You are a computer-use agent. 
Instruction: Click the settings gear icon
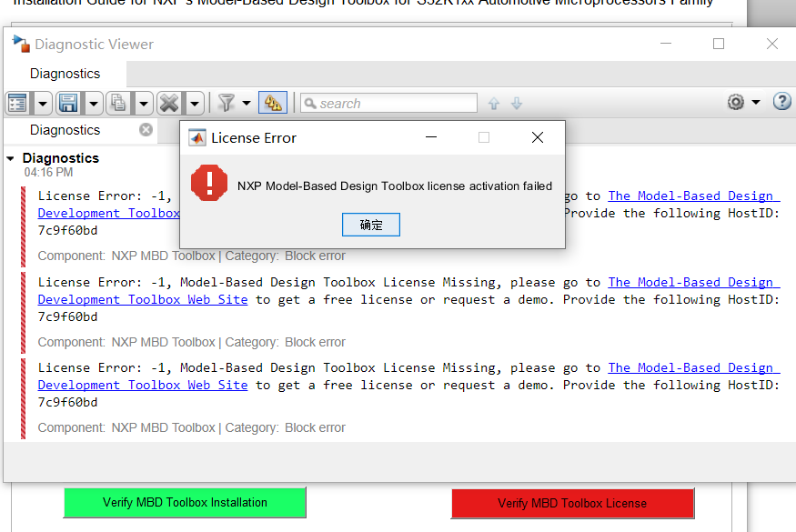[736, 102]
